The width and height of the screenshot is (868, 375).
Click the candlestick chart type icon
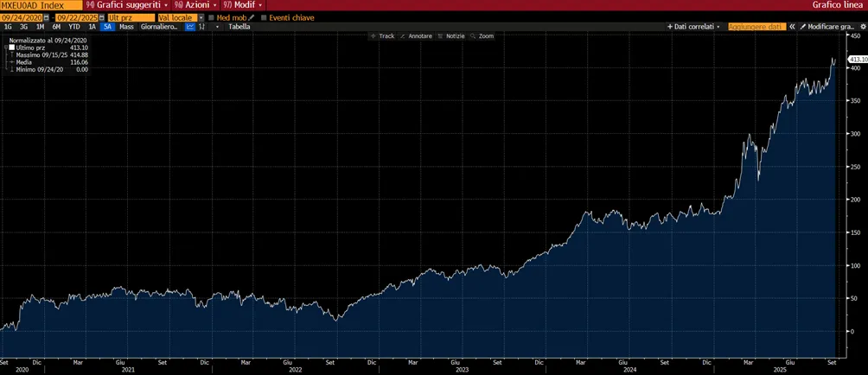coord(201,27)
